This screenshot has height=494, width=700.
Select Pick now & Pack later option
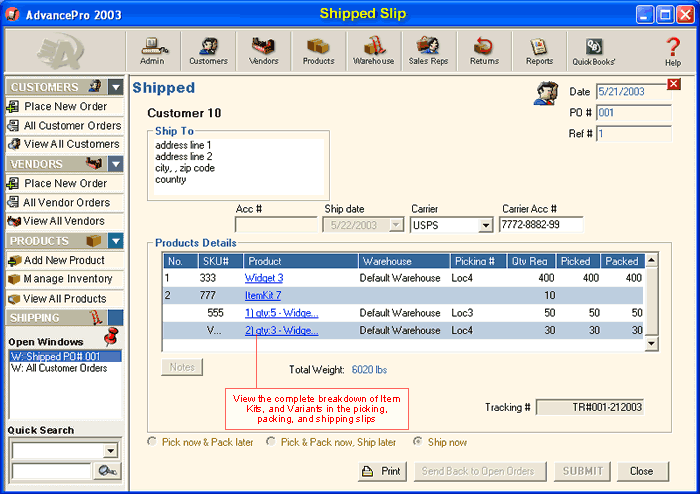click(x=152, y=442)
